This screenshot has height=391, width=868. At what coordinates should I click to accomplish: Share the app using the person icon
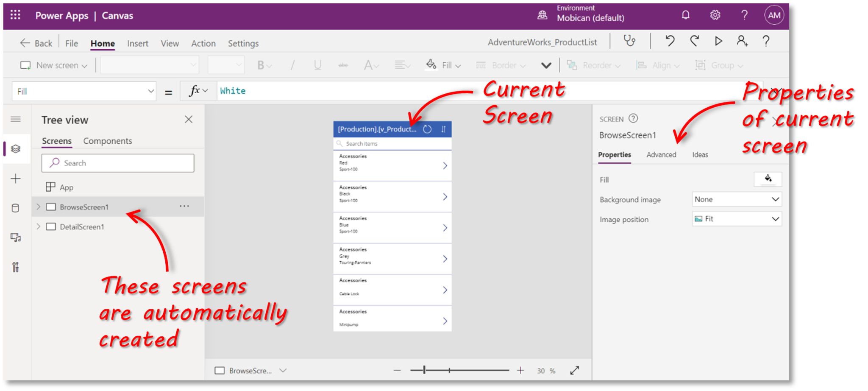coord(742,41)
